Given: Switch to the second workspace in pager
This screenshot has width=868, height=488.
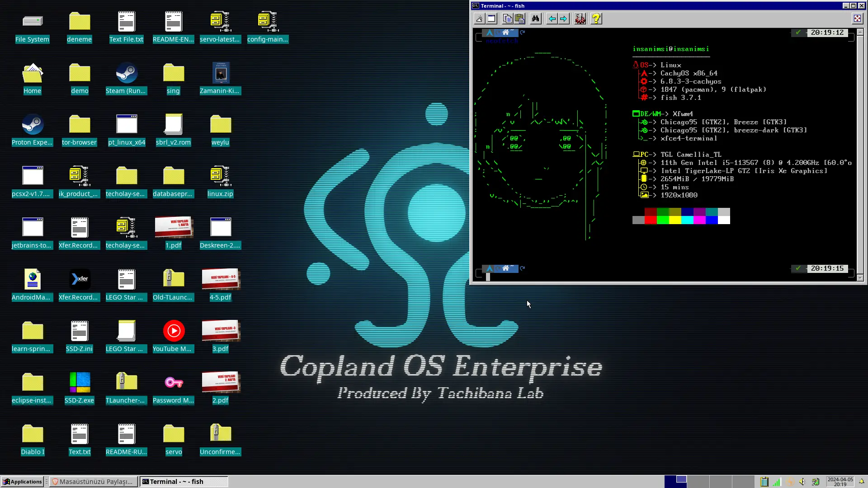Looking at the screenshot, I should coord(698,482).
